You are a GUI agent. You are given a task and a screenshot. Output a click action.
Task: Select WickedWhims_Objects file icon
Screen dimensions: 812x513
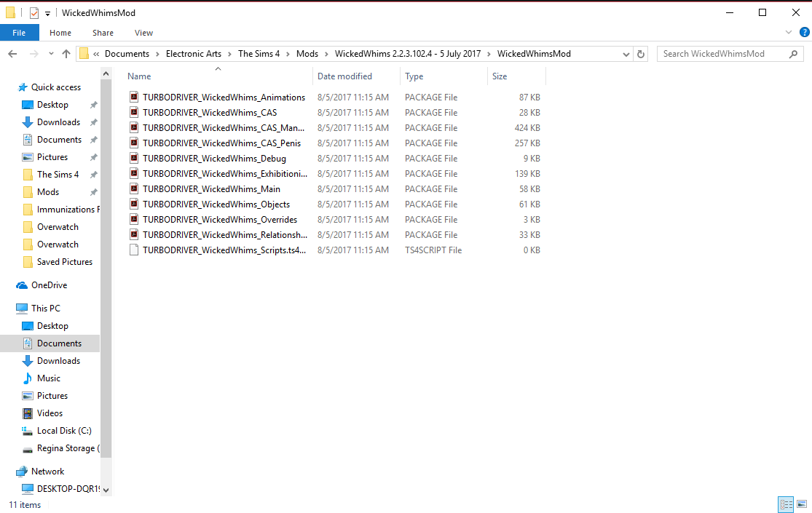(x=134, y=204)
